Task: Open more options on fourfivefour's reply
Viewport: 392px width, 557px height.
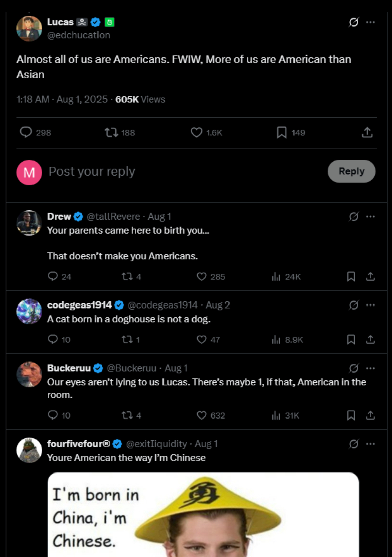Action: tap(370, 444)
